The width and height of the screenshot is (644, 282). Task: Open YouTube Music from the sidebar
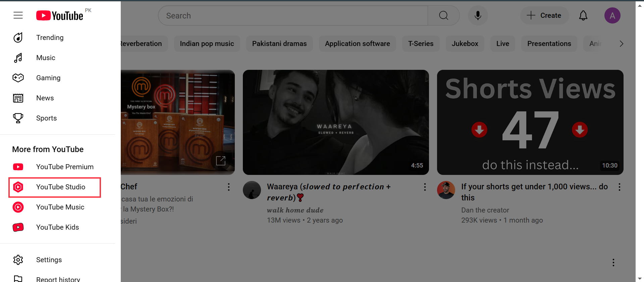pyautogui.click(x=58, y=207)
